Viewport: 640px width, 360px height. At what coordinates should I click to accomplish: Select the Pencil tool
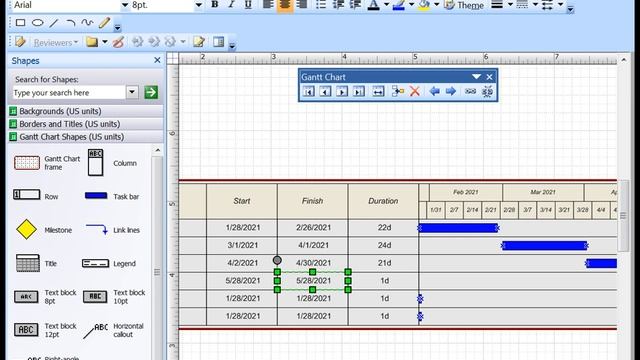click(104, 23)
